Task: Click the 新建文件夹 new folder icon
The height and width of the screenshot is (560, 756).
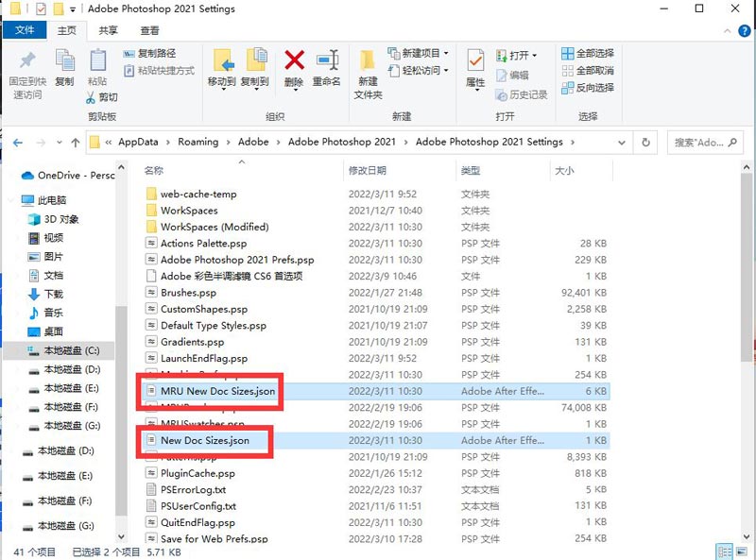Action: (x=368, y=61)
